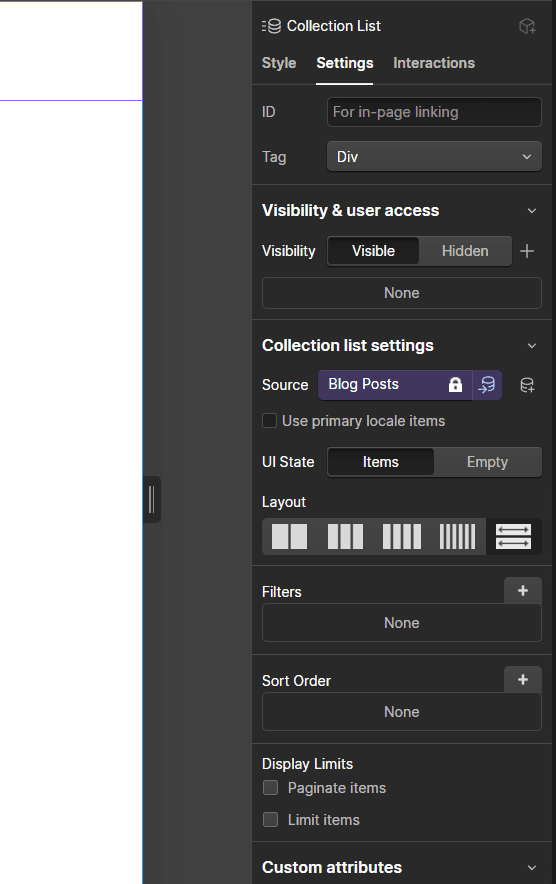Click the add collection database plus icon

(x=527, y=385)
